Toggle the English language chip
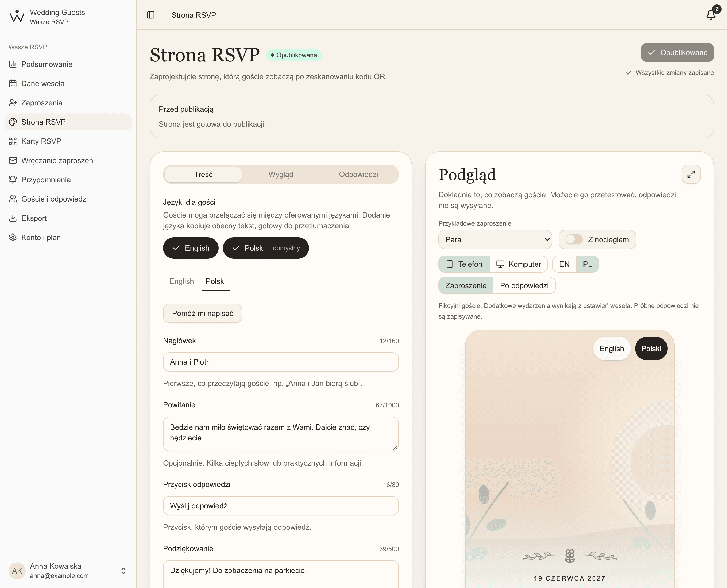 [191, 248]
